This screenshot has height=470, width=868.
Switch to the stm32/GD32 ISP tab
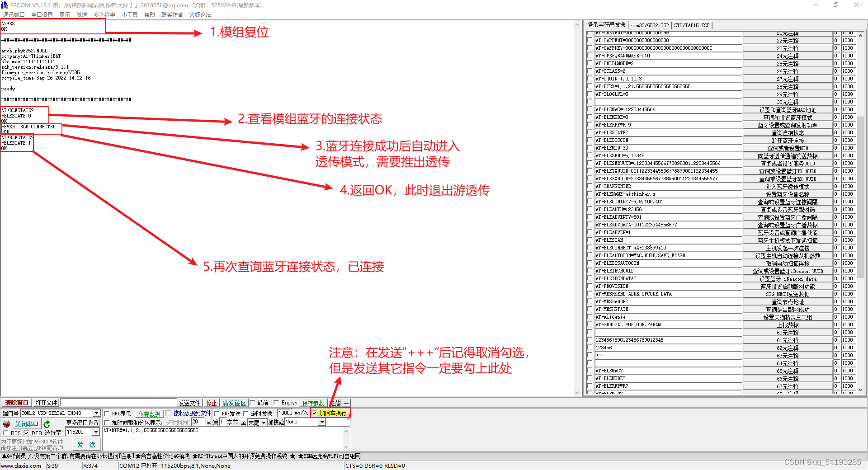pos(650,25)
